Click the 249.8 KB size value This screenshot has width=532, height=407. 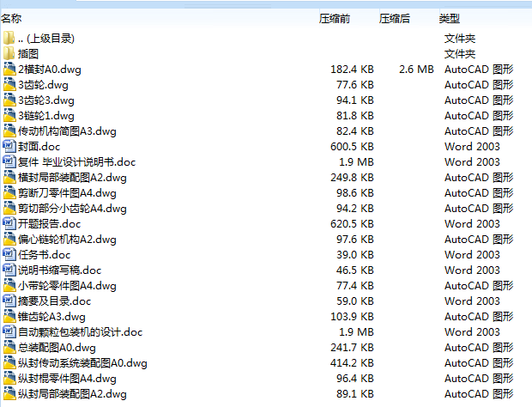pos(352,178)
